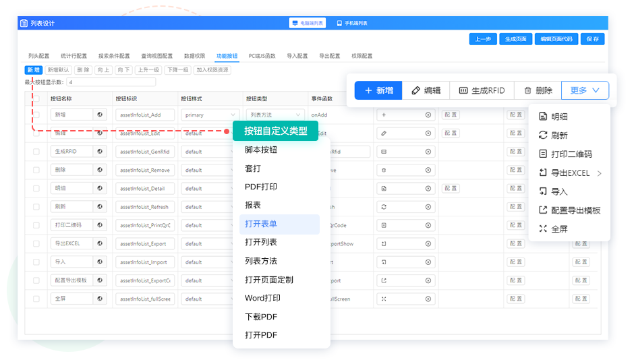Click the fullscreen icon entry 全屏 in the 更多 menu

pyautogui.click(x=553, y=229)
